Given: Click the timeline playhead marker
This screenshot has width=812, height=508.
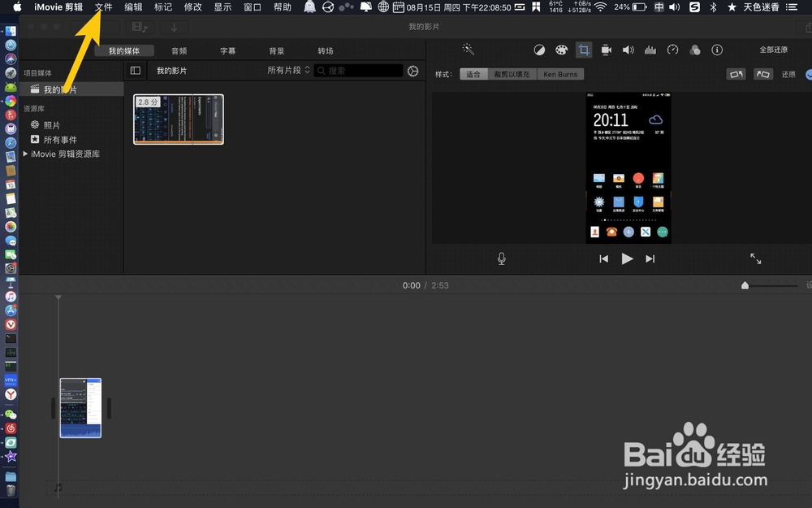Looking at the screenshot, I should click(x=58, y=297).
